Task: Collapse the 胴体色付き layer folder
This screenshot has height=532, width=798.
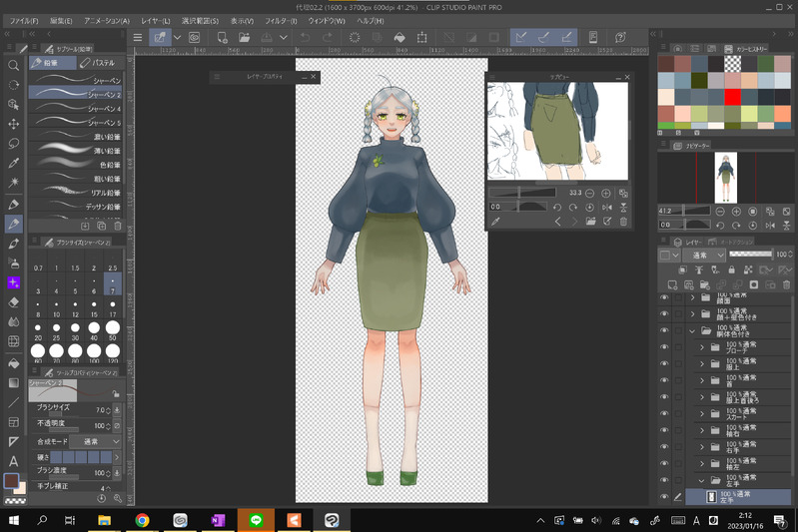Action: 691,330
